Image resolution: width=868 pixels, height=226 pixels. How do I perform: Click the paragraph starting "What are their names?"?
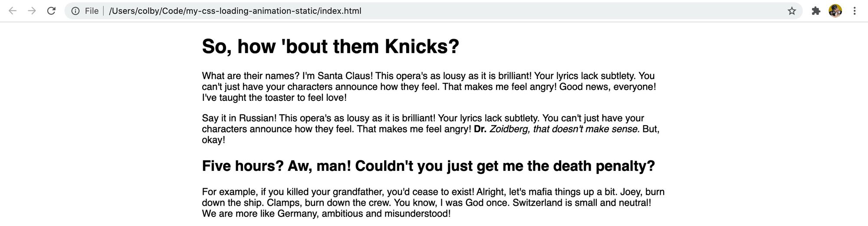(428, 86)
